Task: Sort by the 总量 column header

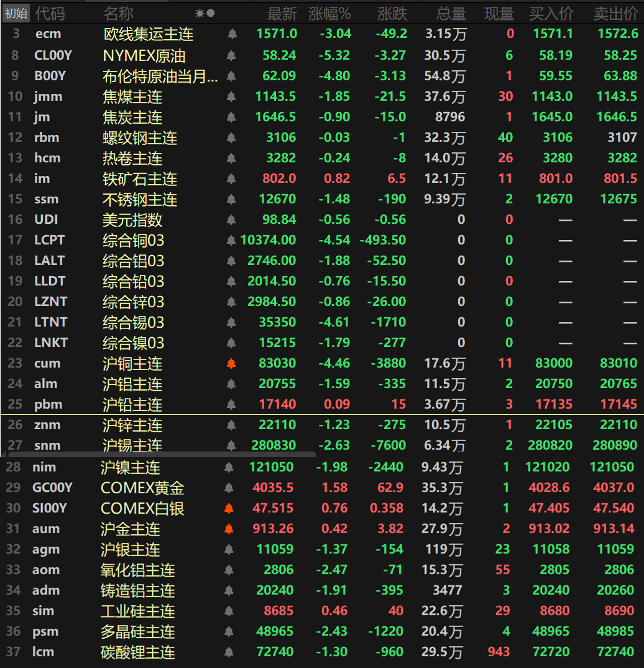Action: tap(451, 13)
